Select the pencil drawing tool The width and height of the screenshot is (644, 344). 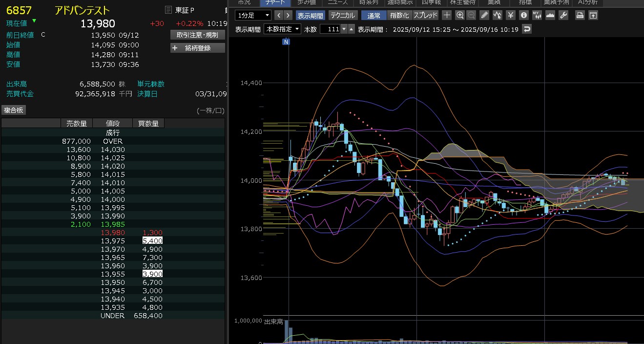pos(484,15)
